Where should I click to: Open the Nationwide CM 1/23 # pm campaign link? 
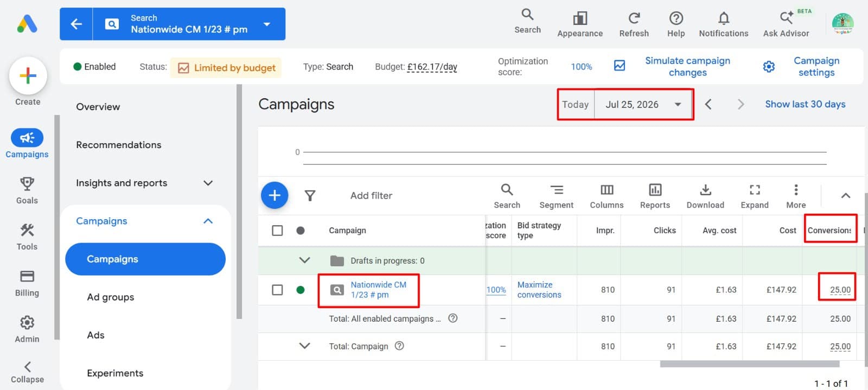point(378,290)
